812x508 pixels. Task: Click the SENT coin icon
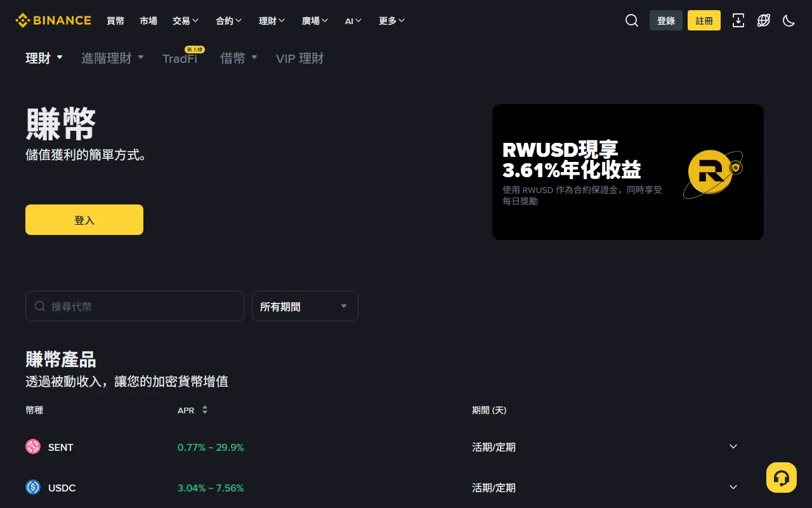point(33,447)
